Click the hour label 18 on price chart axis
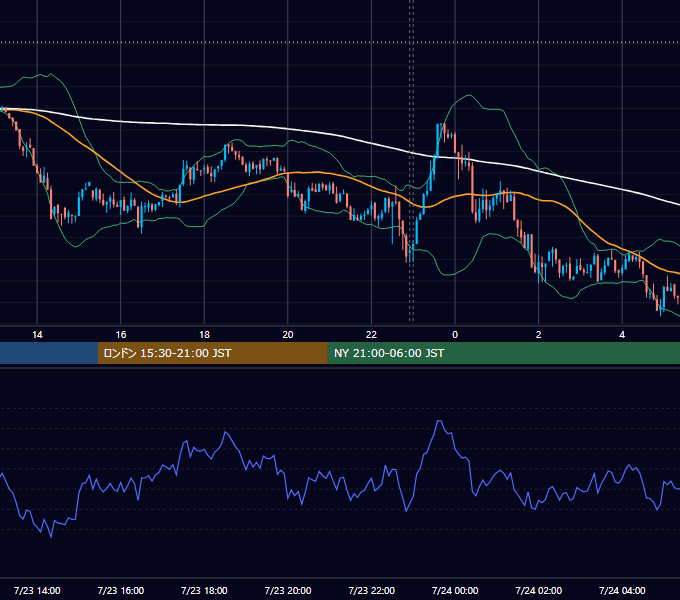The image size is (680, 600). coord(204,335)
